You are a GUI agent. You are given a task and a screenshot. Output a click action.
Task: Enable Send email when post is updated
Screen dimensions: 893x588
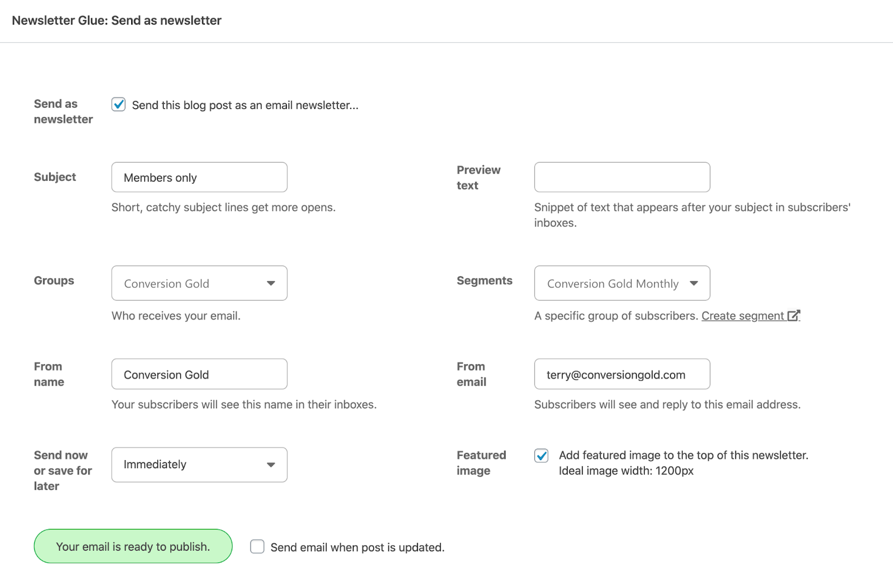[x=257, y=547]
